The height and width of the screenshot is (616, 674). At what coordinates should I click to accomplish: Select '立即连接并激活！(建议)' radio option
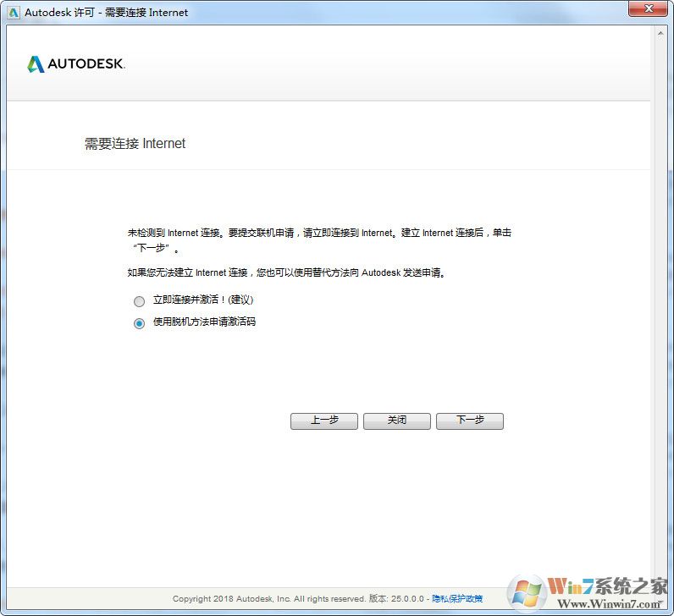pos(139,301)
